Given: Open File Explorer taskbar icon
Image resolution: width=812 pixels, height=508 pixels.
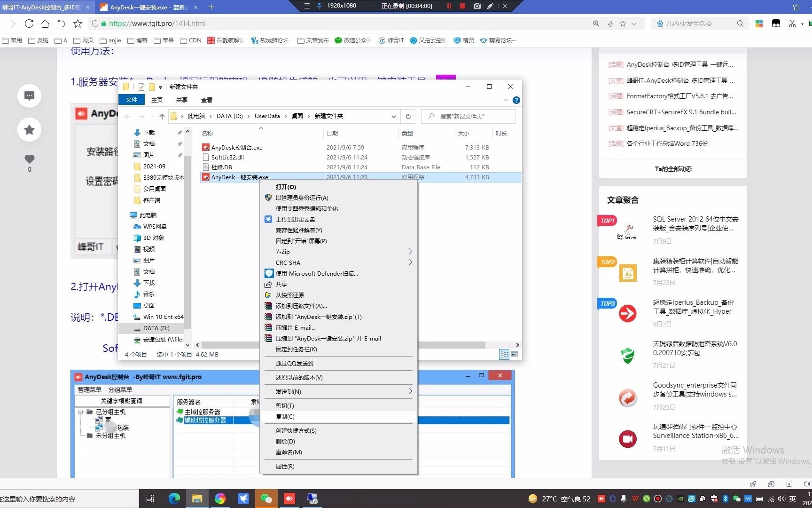Looking at the screenshot, I should (x=197, y=499).
